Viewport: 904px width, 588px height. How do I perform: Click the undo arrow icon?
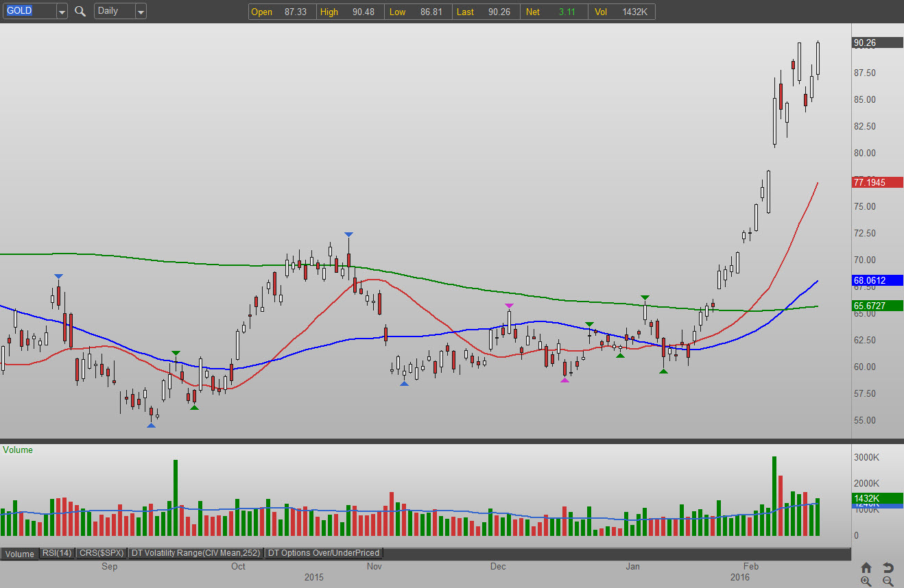click(888, 567)
